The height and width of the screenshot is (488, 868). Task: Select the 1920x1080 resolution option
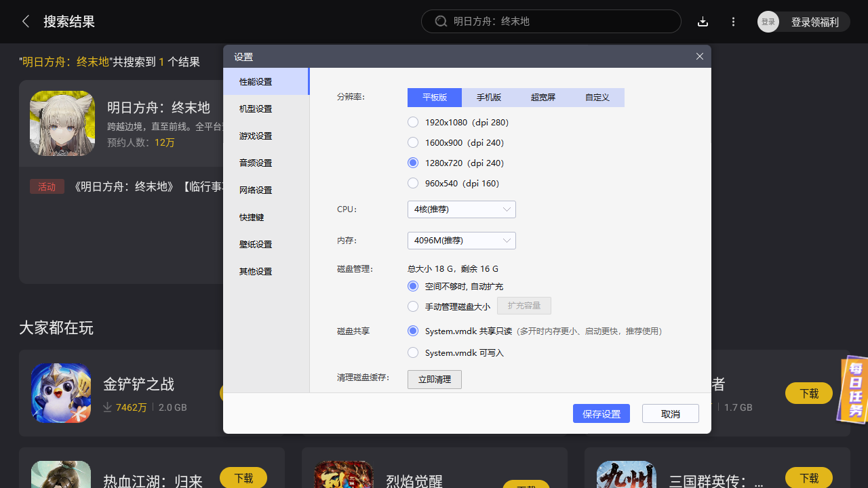click(x=413, y=123)
